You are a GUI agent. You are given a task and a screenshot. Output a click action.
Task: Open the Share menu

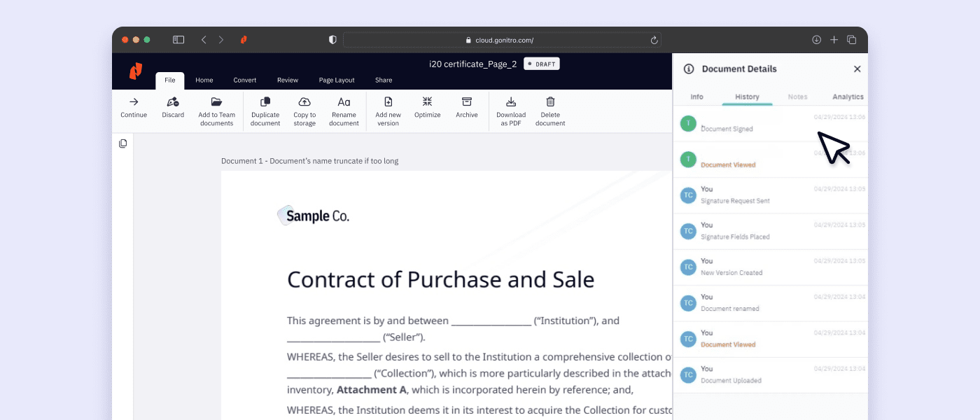[x=383, y=80]
